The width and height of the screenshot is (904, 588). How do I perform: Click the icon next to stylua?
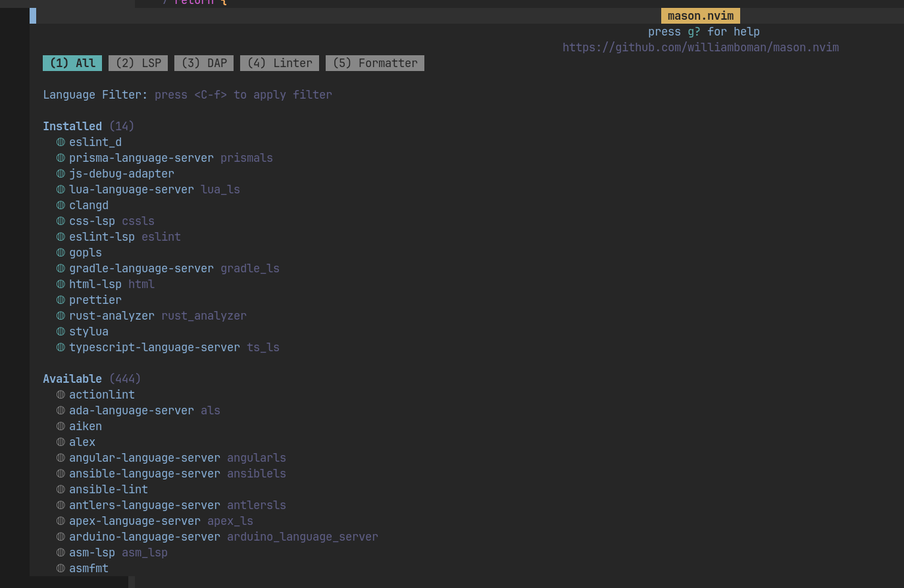coord(61,331)
